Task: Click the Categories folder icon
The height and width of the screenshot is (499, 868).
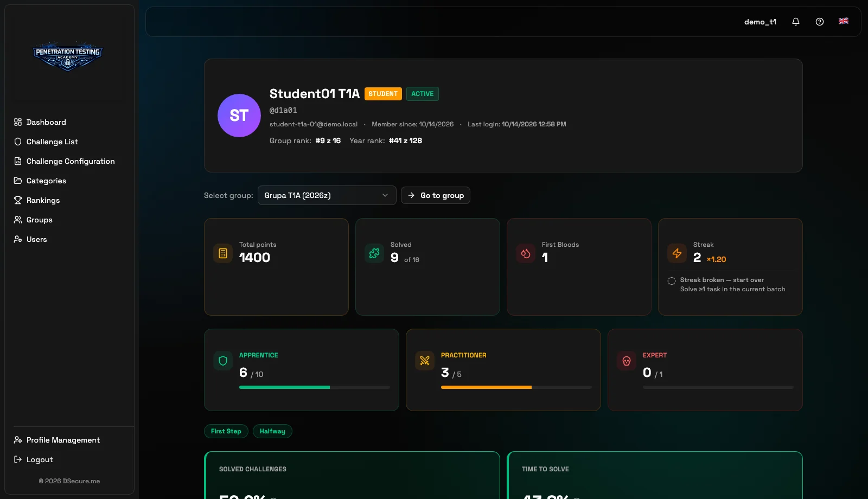Action: [18, 181]
